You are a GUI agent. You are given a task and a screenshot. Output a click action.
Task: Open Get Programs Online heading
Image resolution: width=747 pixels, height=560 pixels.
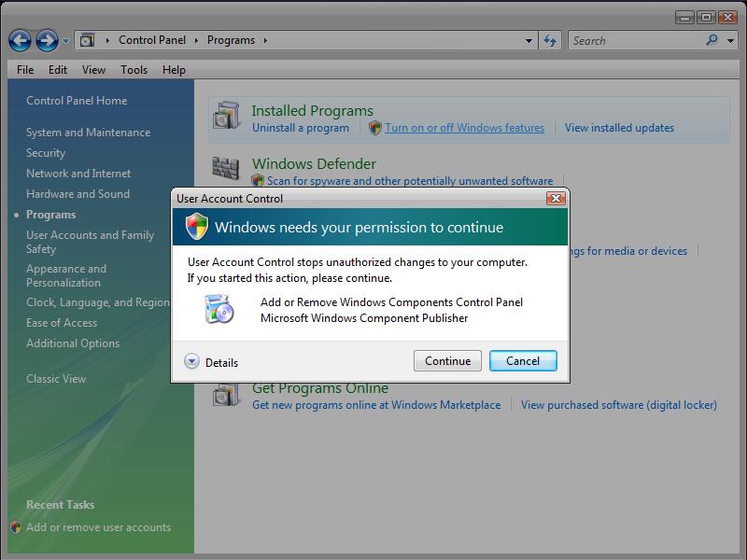pos(320,388)
